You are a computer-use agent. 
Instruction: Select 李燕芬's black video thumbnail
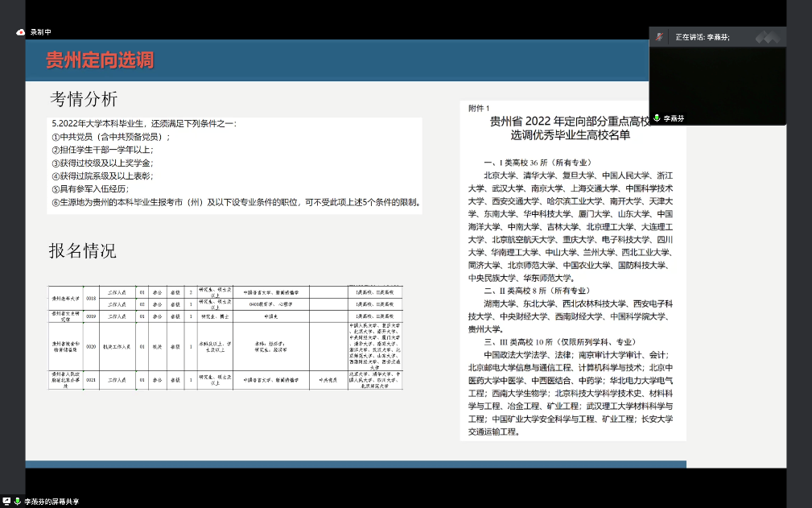718,86
